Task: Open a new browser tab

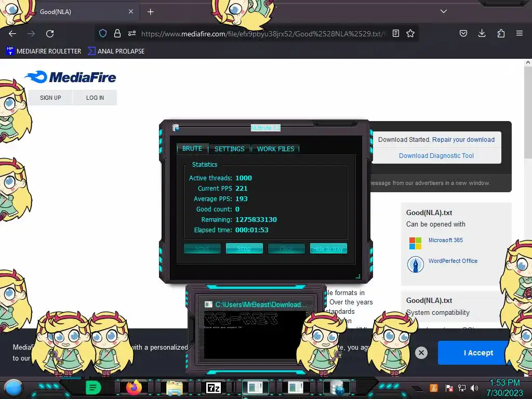Action: tap(150, 12)
